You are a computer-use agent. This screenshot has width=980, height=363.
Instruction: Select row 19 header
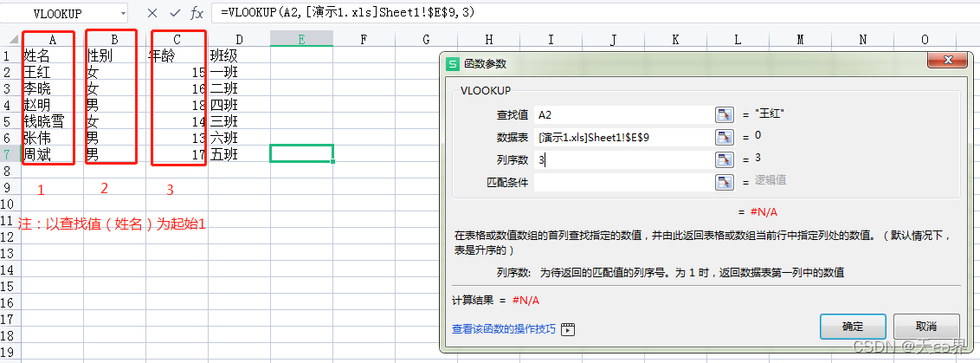pyautogui.click(x=10, y=351)
